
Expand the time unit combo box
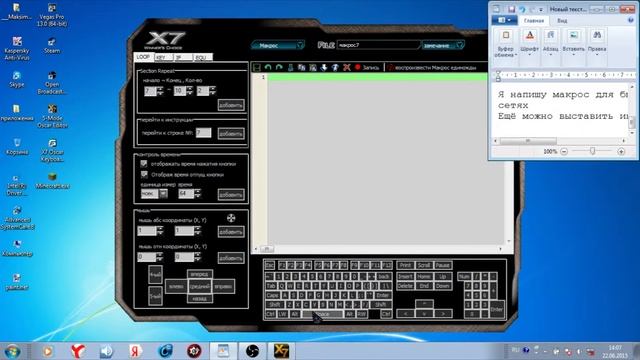[x=163, y=193]
